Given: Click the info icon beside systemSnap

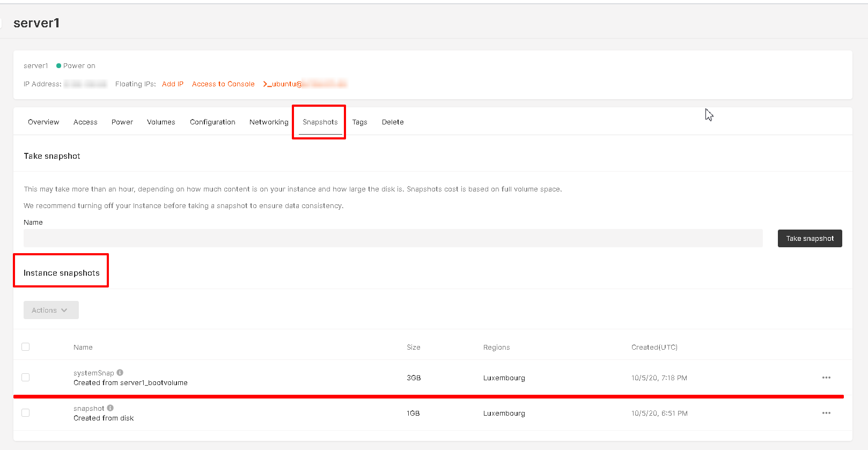Looking at the screenshot, I should click(120, 372).
